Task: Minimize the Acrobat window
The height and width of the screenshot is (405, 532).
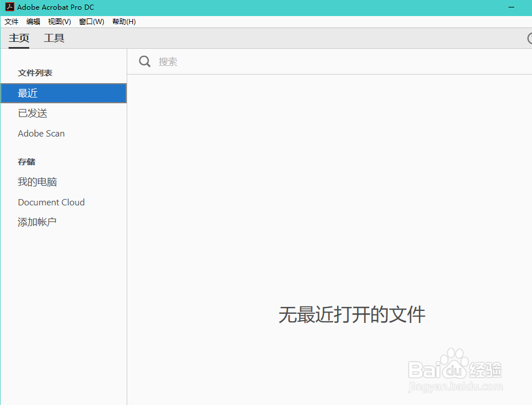Action: click(511, 7)
